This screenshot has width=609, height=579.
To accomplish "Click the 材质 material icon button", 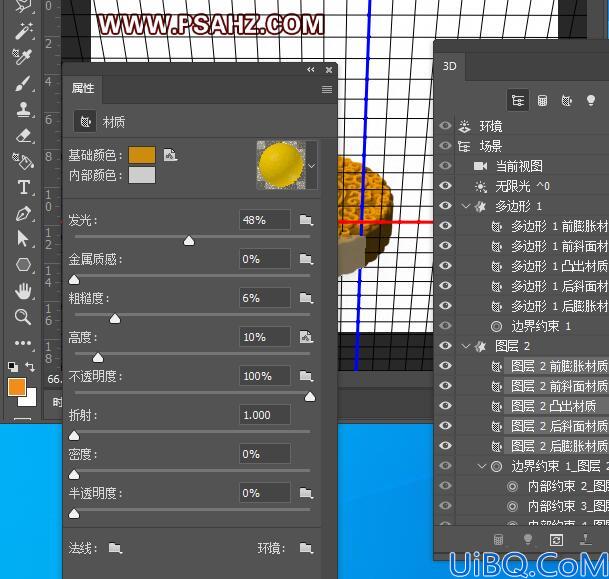I will [x=85, y=122].
